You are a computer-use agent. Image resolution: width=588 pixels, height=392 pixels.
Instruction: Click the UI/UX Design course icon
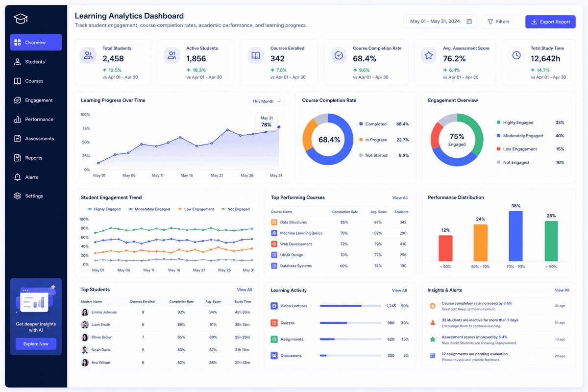pyautogui.click(x=274, y=255)
